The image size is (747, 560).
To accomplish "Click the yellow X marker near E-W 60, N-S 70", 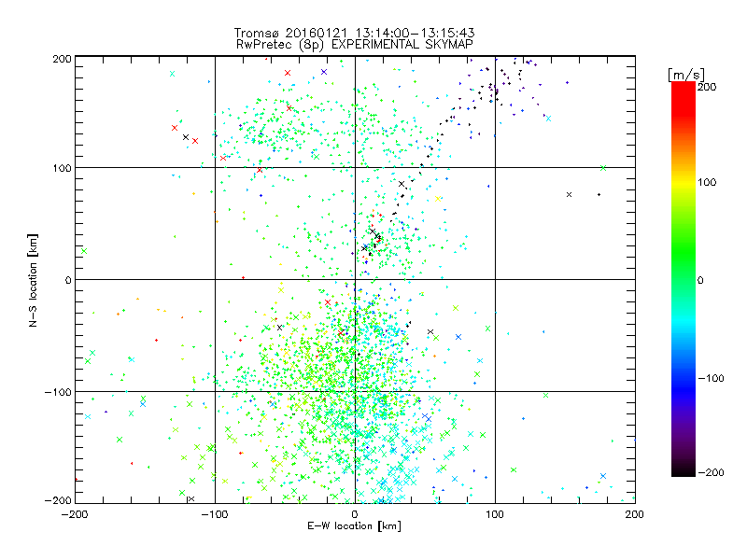I will [438, 199].
